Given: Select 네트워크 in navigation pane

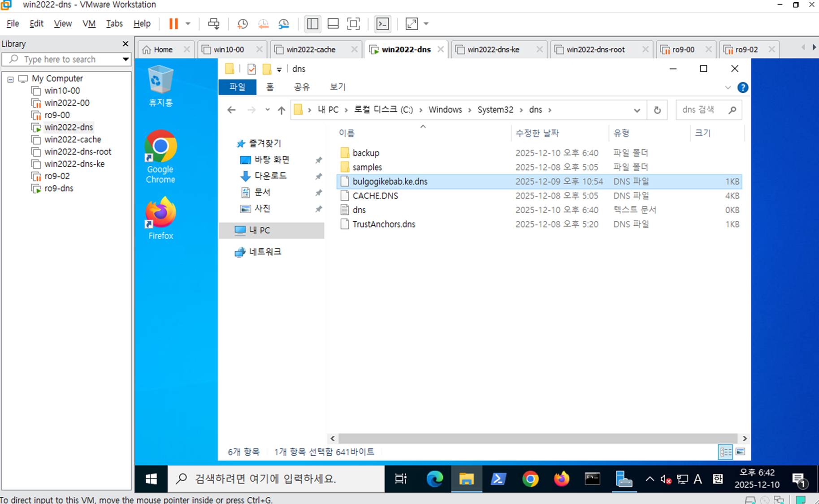Looking at the screenshot, I should tap(265, 252).
